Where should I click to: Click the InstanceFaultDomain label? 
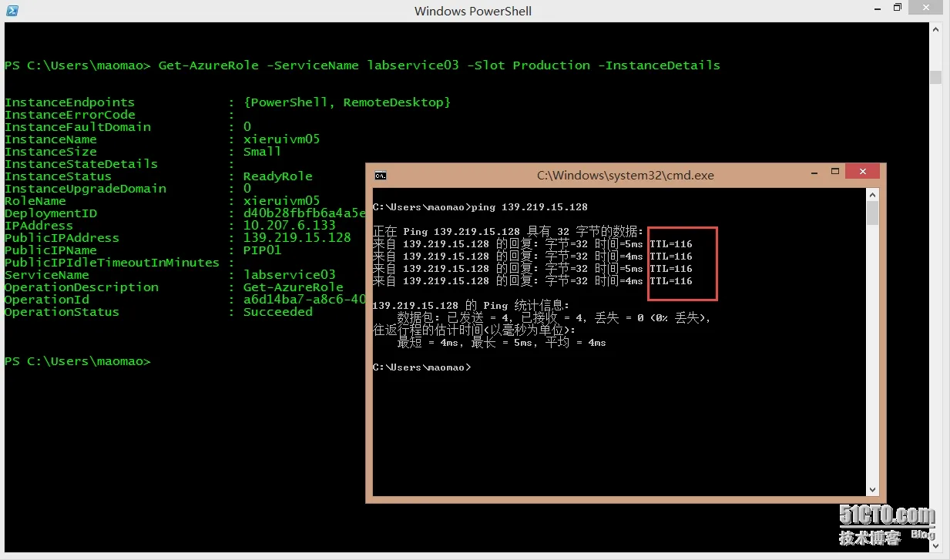(77, 127)
